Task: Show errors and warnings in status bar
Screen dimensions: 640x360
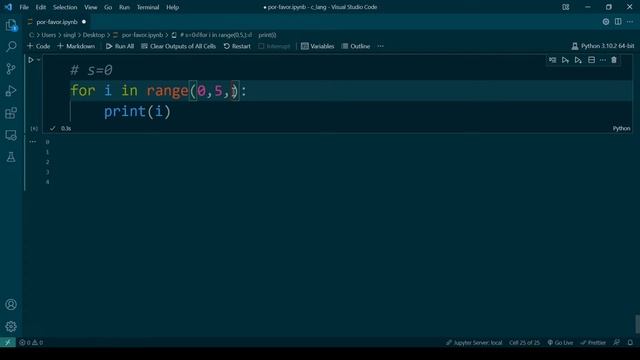Action: [31, 342]
